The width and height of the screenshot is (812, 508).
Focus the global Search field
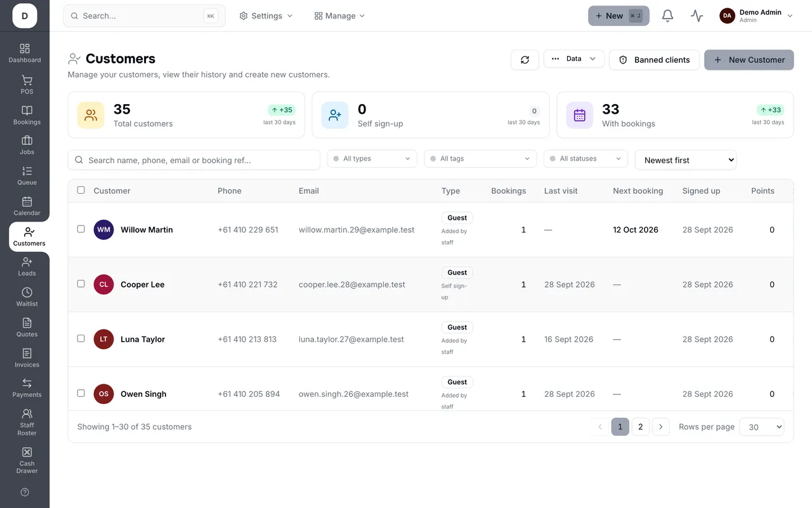(144, 16)
